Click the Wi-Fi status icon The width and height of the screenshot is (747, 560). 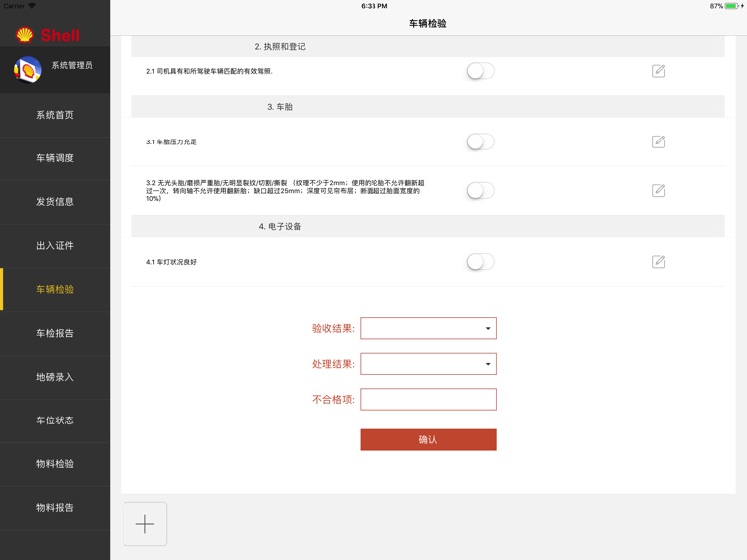coord(32,6)
